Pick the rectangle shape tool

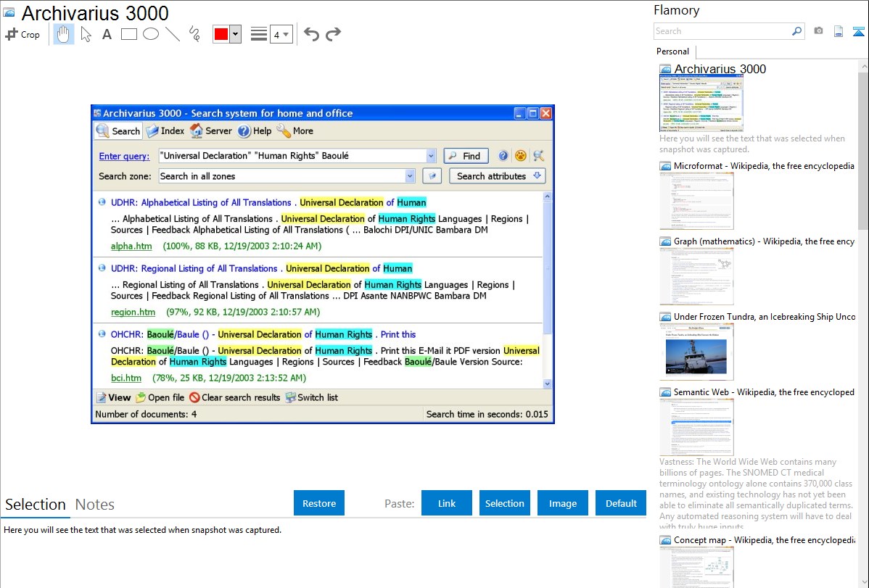tap(128, 34)
